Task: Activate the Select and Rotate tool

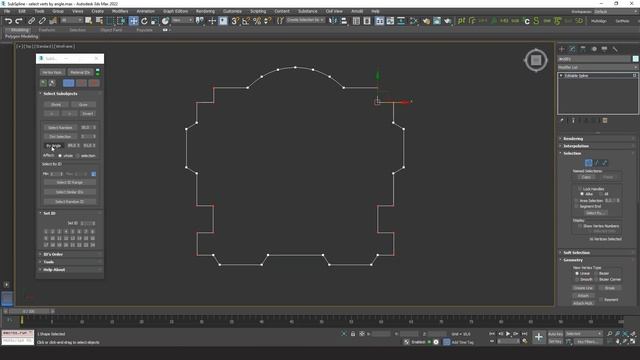Action: 144,21
